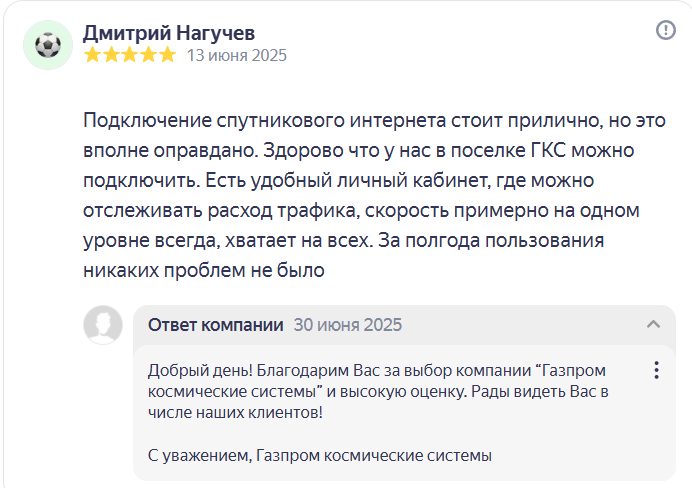Select the fifth yellow rating star
The height and width of the screenshot is (488, 692).
pyautogui.click(x=167, y=55)
